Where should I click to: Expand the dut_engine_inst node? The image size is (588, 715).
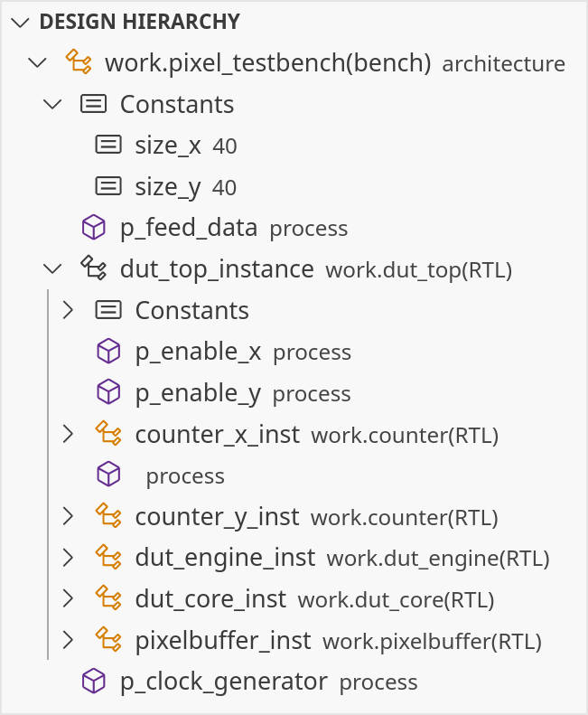click(67, 558)
